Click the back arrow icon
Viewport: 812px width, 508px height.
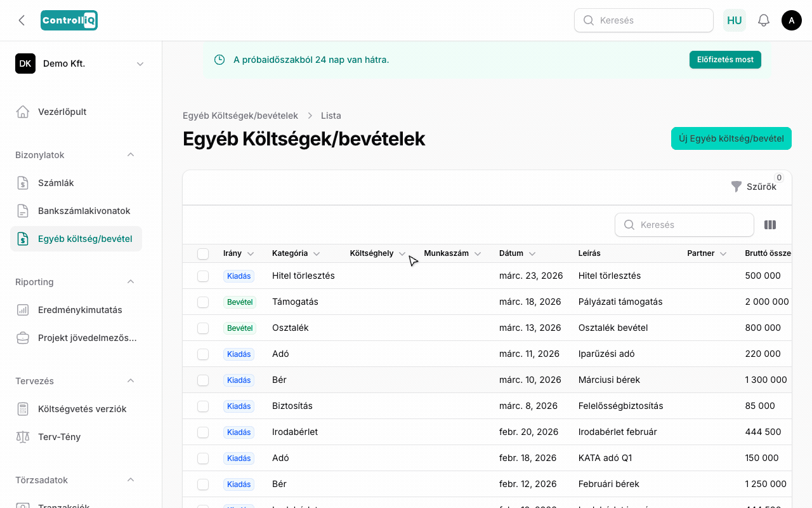coord(22,20)
